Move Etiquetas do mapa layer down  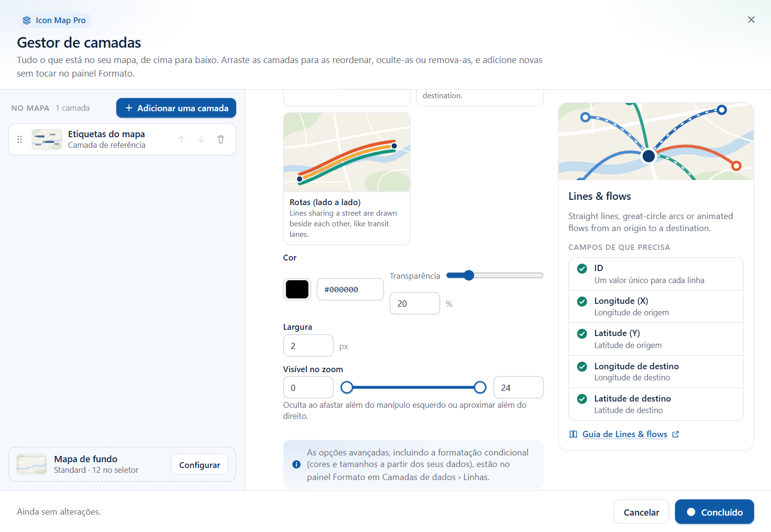(201, 140)
